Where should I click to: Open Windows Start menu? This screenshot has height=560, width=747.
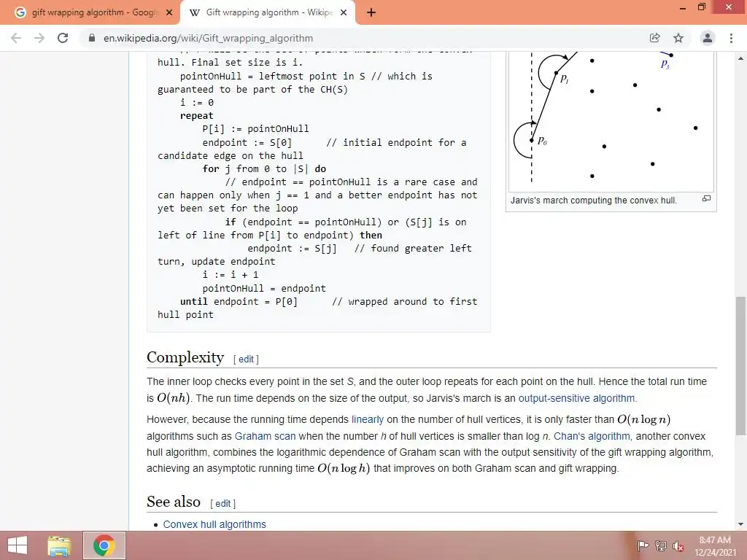18,545
